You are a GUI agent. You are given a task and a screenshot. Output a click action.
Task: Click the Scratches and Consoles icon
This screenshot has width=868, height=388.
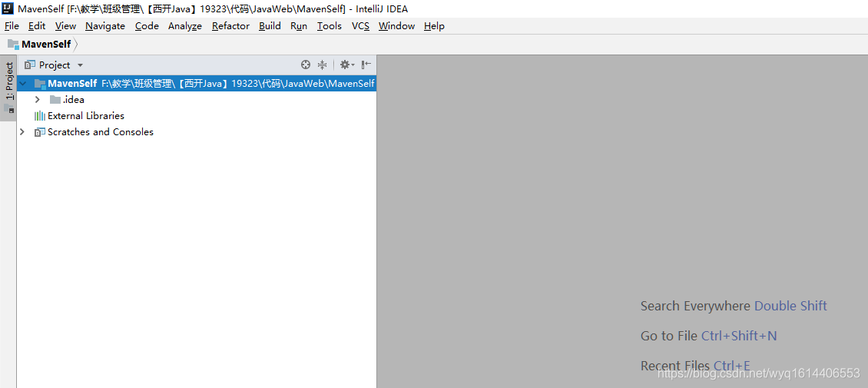tap(40, 131)
